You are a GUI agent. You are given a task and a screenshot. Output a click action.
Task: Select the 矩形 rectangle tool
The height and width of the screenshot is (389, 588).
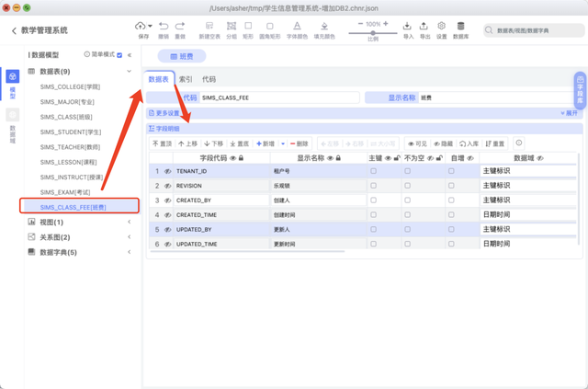(248, 26)
